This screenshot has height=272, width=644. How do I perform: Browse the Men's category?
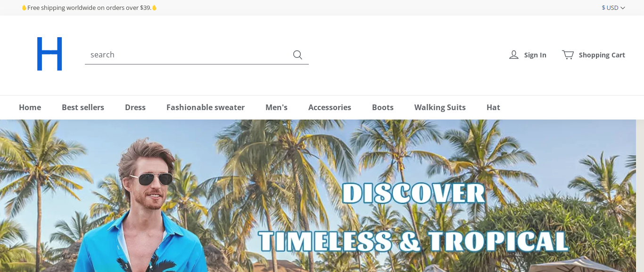pos(276,107)
